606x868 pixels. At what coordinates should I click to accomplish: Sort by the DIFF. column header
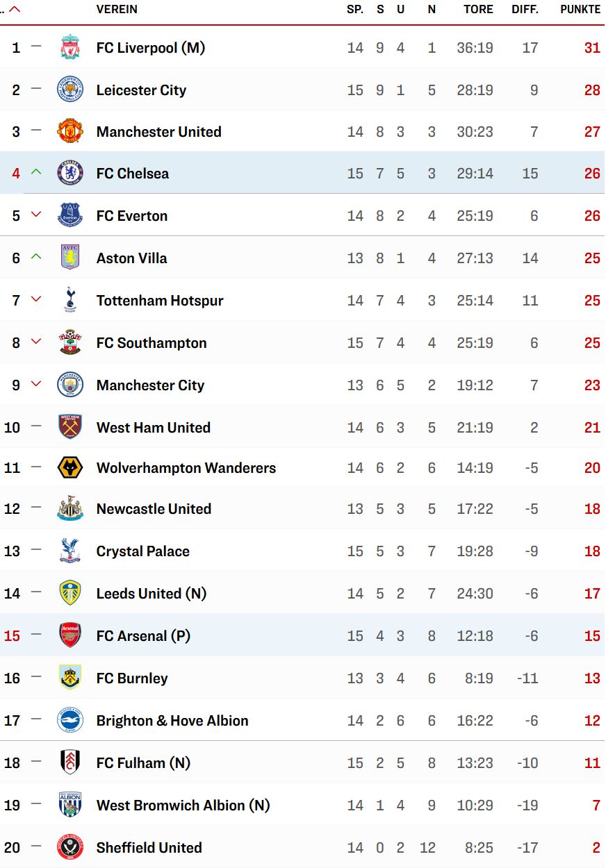click(x=525, y=10)
